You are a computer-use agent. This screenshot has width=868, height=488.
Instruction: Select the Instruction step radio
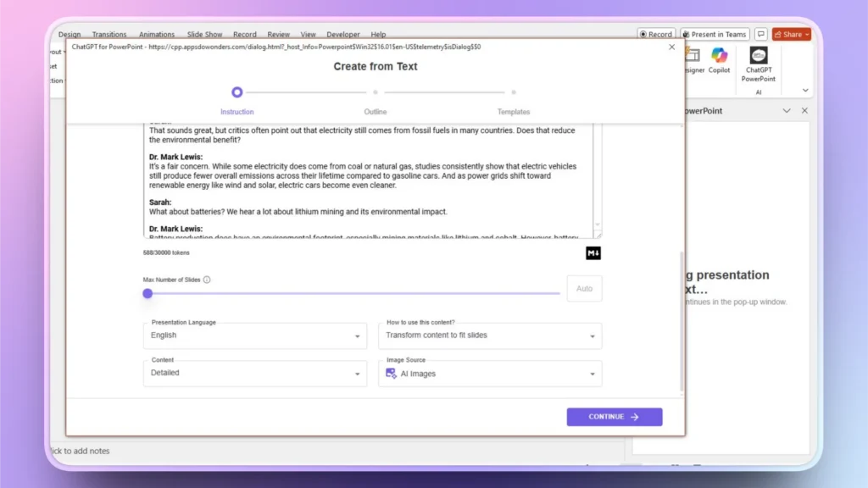click(x=236, y=91)
